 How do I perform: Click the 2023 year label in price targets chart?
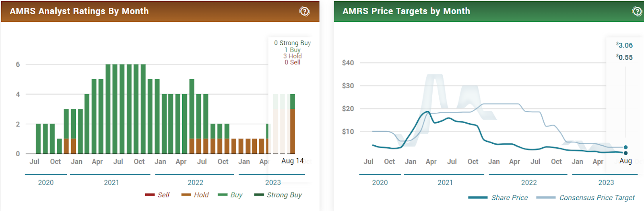606,183
